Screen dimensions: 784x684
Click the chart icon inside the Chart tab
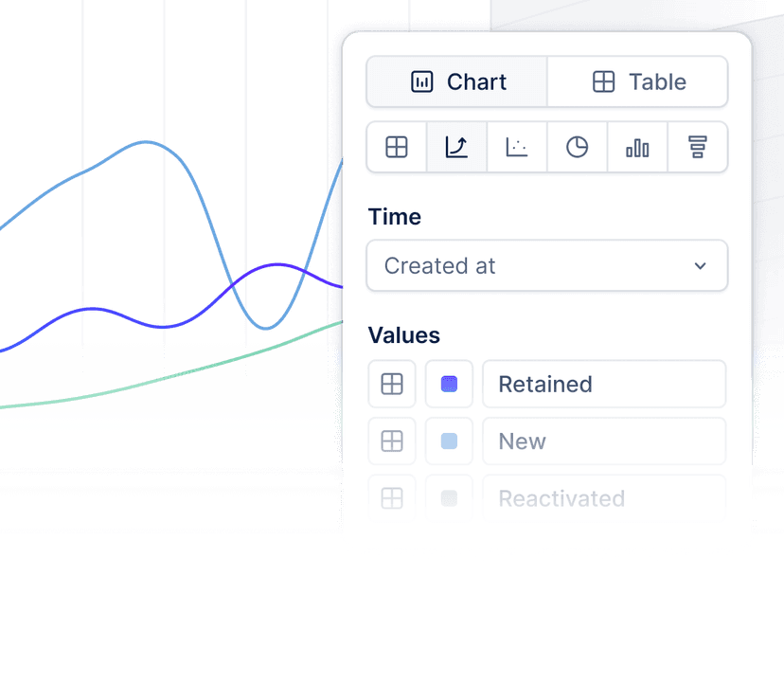(422, 81)
